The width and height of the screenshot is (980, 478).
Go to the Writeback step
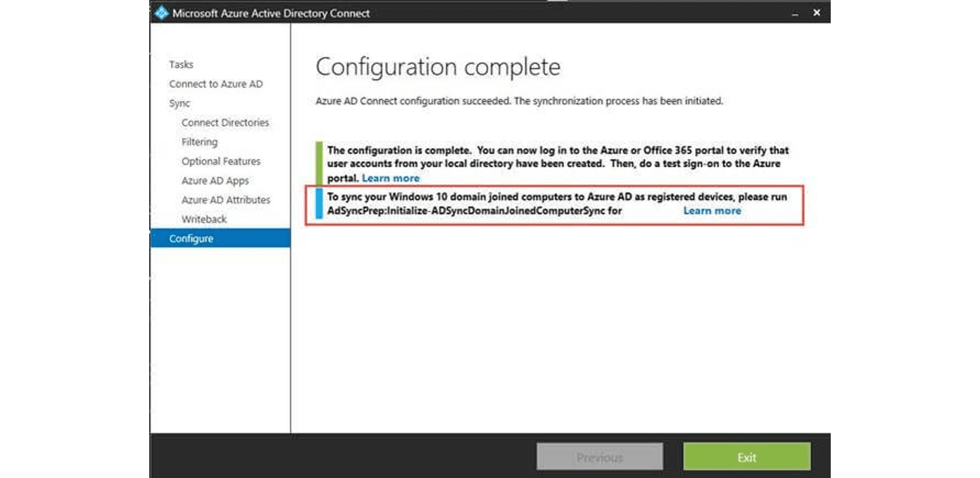point(204,220)
